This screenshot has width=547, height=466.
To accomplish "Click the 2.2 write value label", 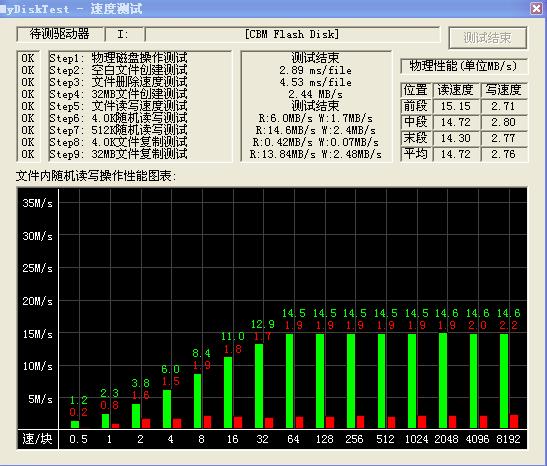I will coord(509,325).
